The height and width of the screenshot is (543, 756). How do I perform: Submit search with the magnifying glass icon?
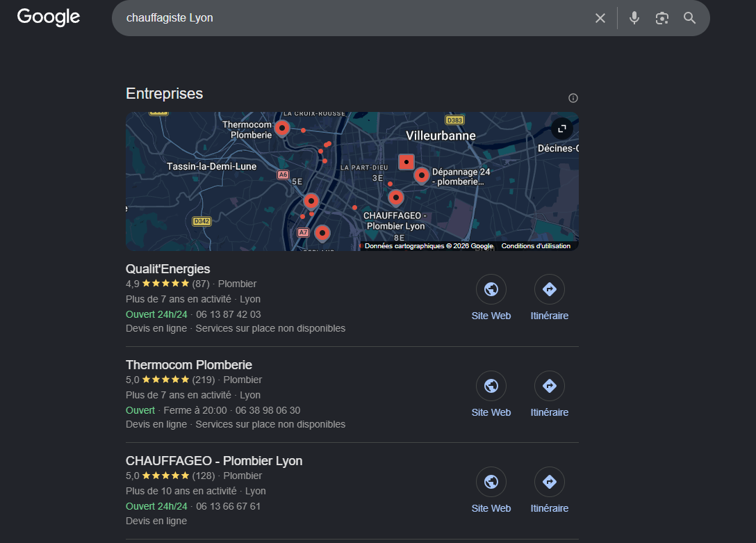point(690,18)
